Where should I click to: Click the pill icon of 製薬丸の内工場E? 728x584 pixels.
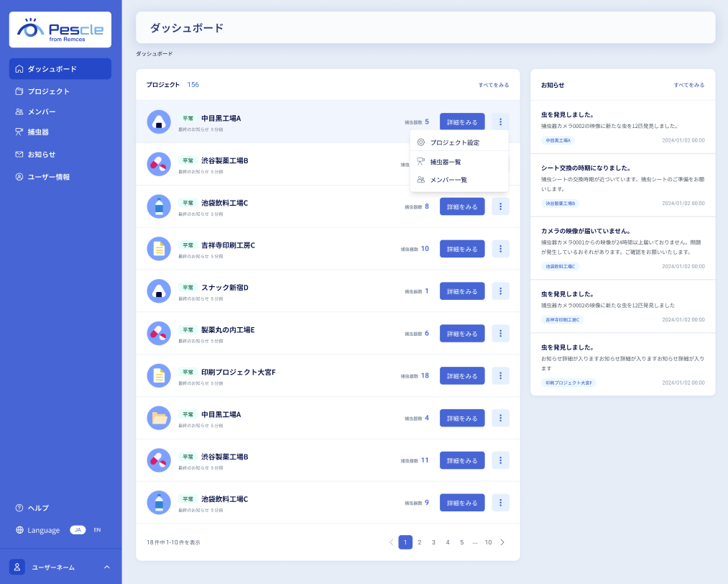point(159,334)
